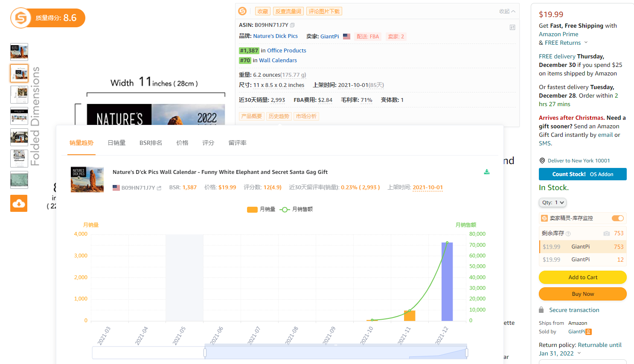Open the BSR排名 tab
634x364 pixels.
[151, 143]
